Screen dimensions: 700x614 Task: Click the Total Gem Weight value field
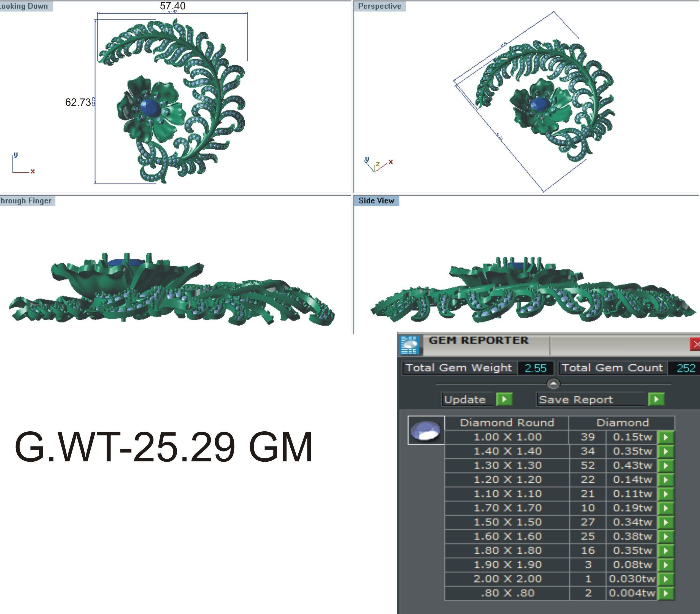pyautogui.click(x=535, y=368)
